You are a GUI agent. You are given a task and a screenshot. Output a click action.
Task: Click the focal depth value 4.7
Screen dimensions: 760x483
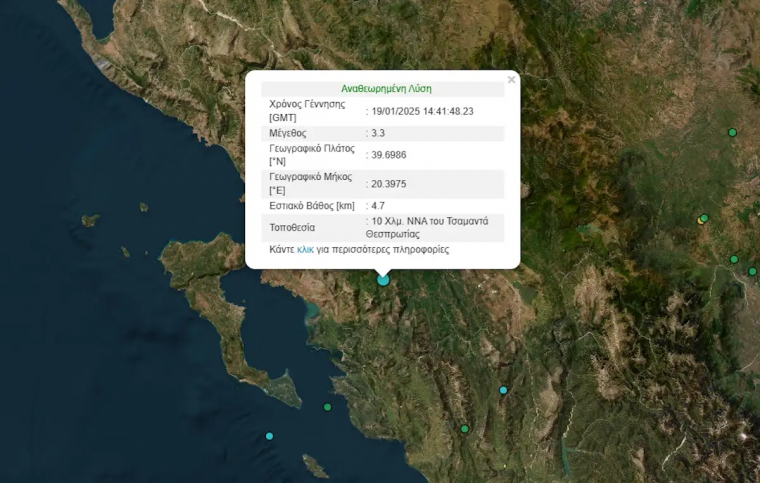378,206
